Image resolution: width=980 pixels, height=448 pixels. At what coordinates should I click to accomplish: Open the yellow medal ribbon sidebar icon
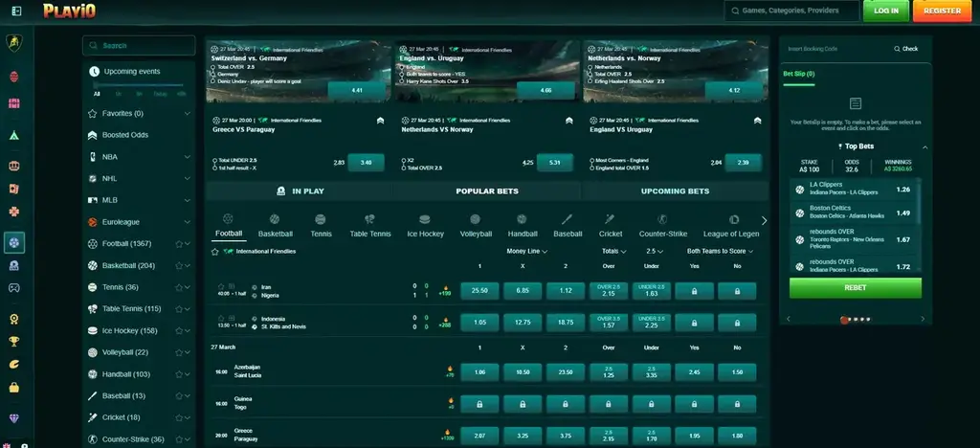click(x=13, y=319)
